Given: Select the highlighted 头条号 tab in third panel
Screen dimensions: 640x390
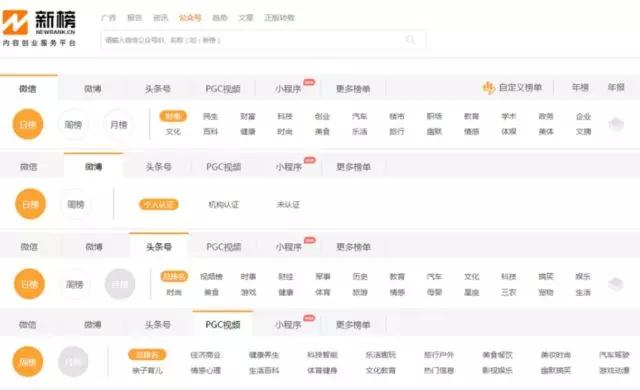Looking at the screenshot, I should 159,246.
